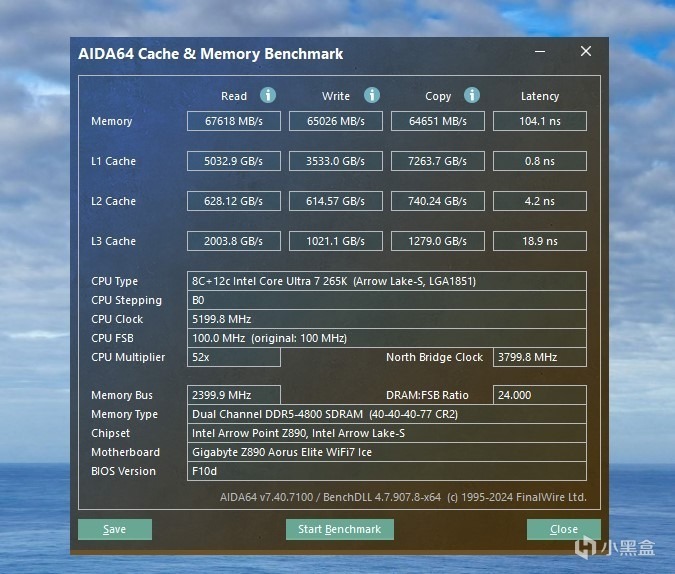This screenshot has height=574, width=675.
Task: Close window with the X icon
Action: click(585, 51)
